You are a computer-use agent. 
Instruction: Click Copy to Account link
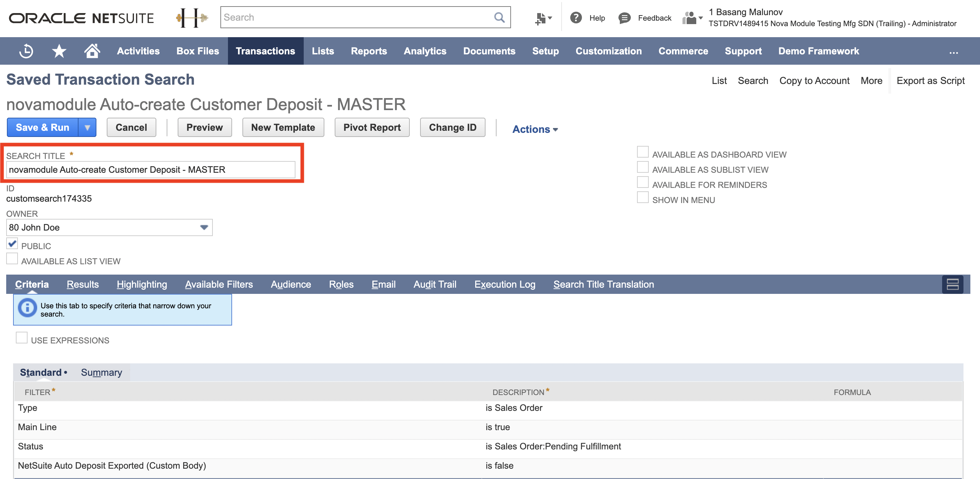pos(814,81)
